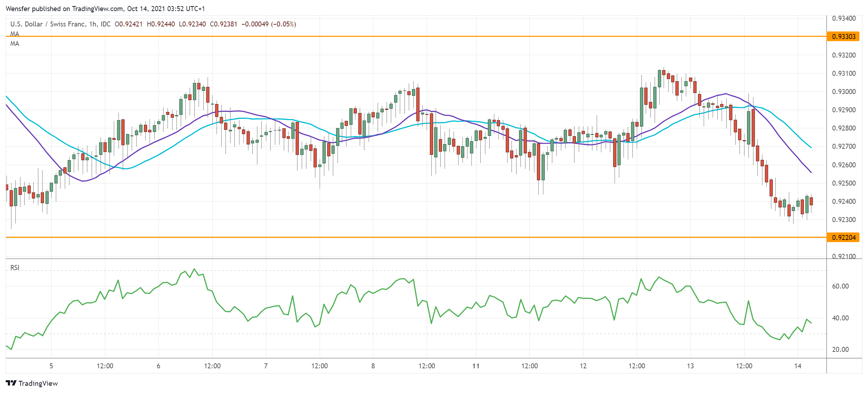868x393 pixels.
Task: Click the U.S. Dollar / Swiss Franc title
Action: (x=48, y=24)
